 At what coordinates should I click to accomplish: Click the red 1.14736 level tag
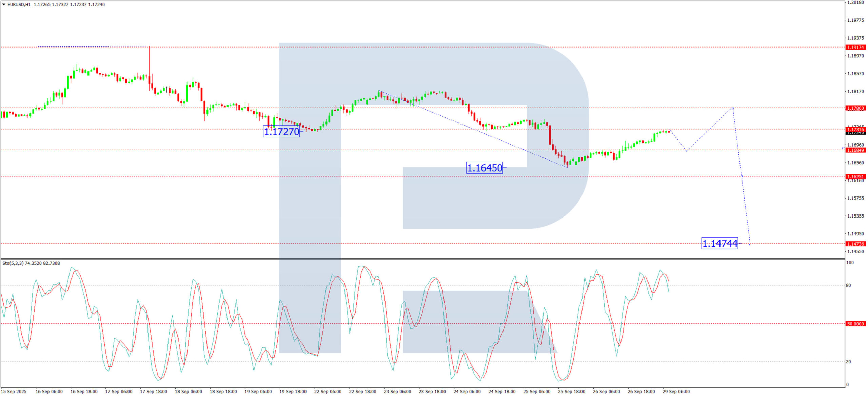pyautogui.click(x=855, y=244)
